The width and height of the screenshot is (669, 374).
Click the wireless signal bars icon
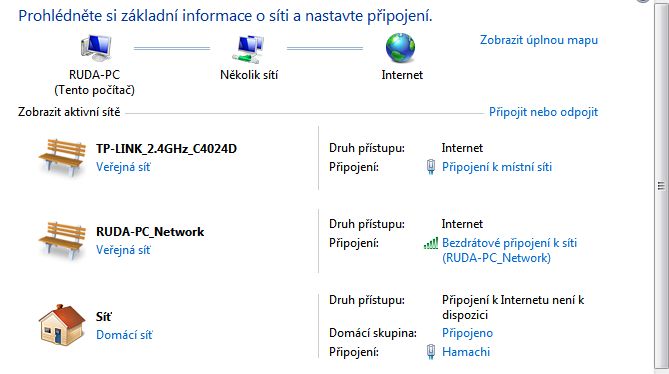431,243
